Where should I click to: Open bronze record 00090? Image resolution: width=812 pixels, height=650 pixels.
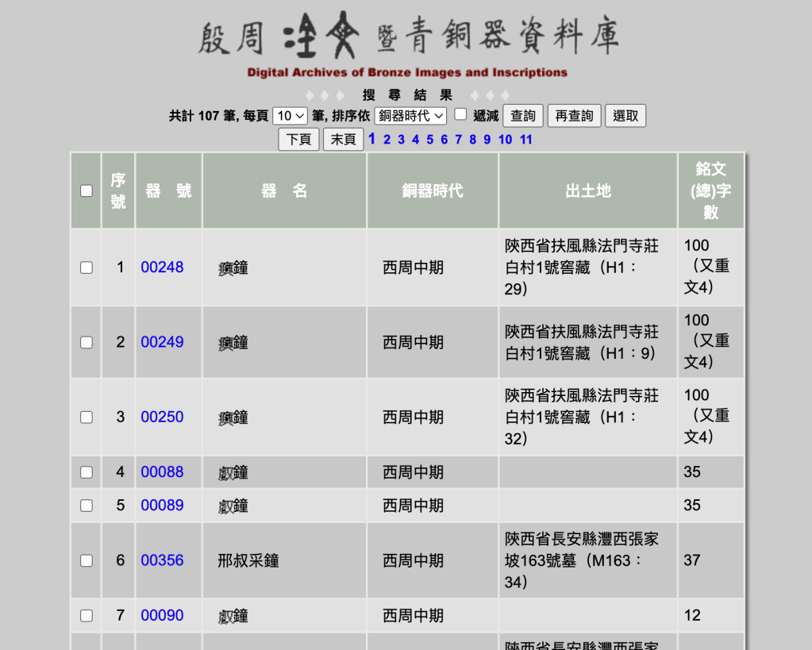point(162,616)
